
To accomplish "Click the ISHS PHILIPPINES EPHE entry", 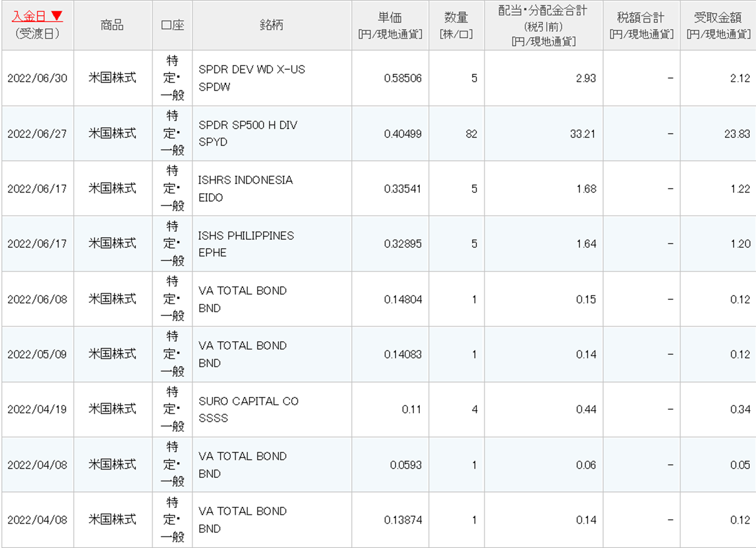I will tap(246, 244).
